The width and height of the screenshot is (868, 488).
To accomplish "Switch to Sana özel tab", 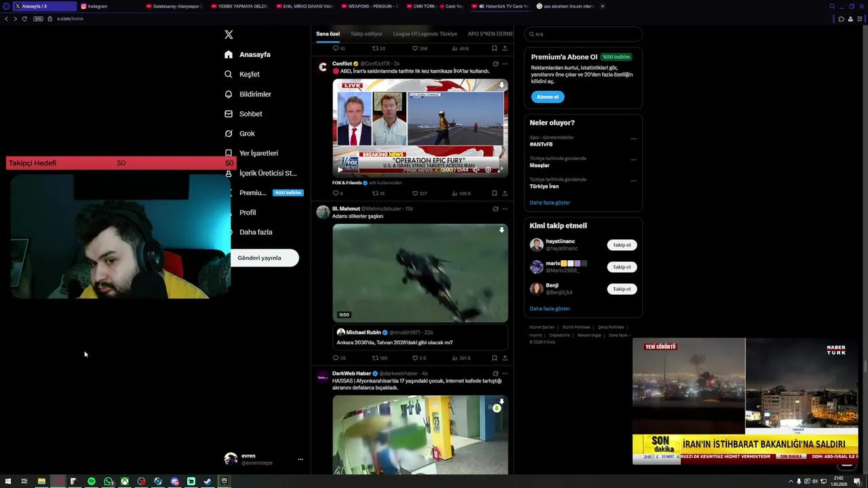I will (x=328, y=34).
